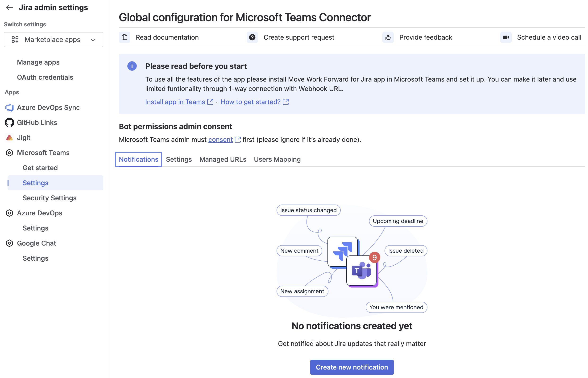Click the question mark support request icon
Image resolution: width=588 pixels, height=378 pixels.
(252, 37)
